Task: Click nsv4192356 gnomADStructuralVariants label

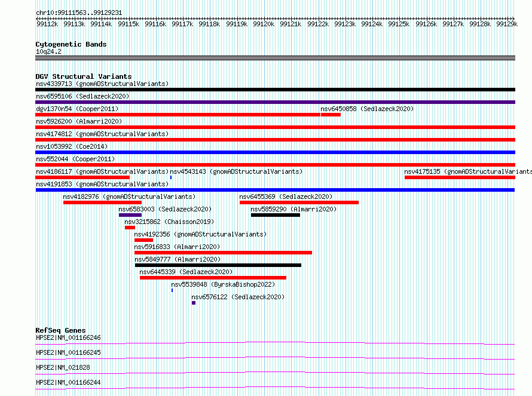Action: 200,234
